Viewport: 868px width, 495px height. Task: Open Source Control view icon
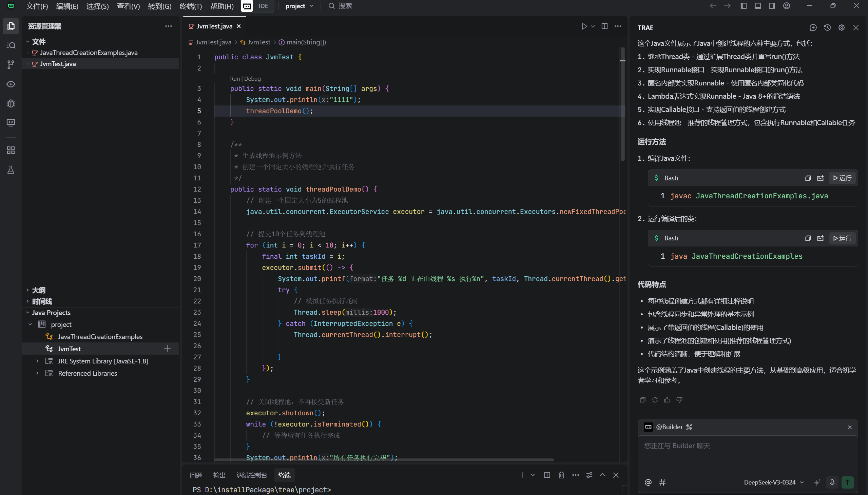(x=11, y=65)
